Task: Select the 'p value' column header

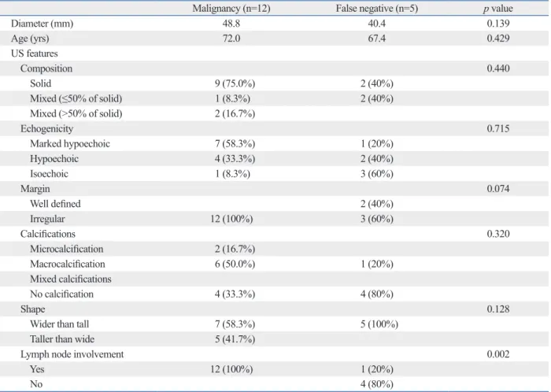Action: coord(498,9)
